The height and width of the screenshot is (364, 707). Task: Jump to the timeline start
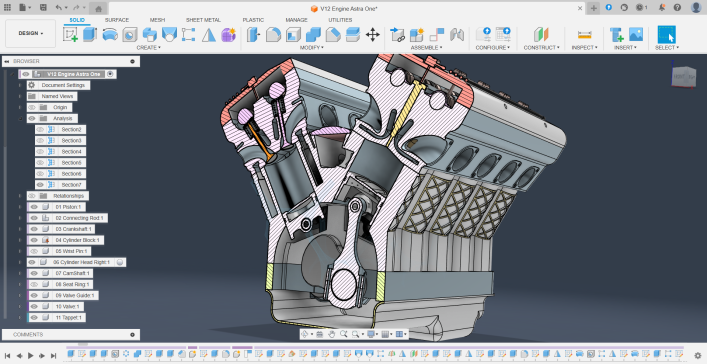[8, 355]
